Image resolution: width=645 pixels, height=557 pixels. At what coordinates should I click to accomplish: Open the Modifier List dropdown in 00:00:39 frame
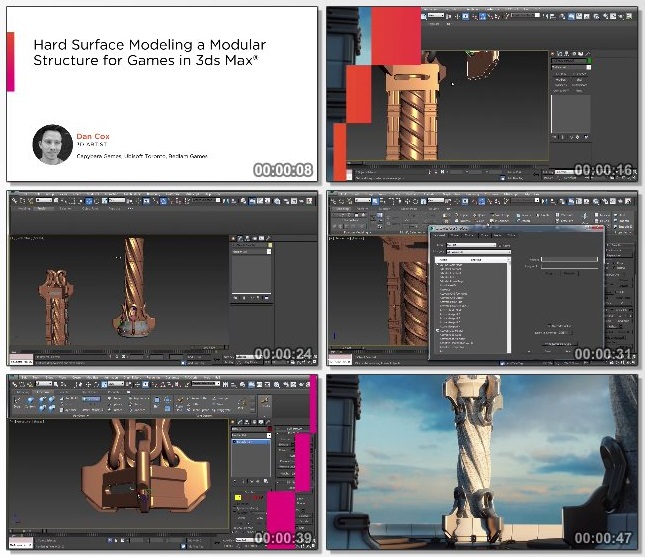[251, 435]
